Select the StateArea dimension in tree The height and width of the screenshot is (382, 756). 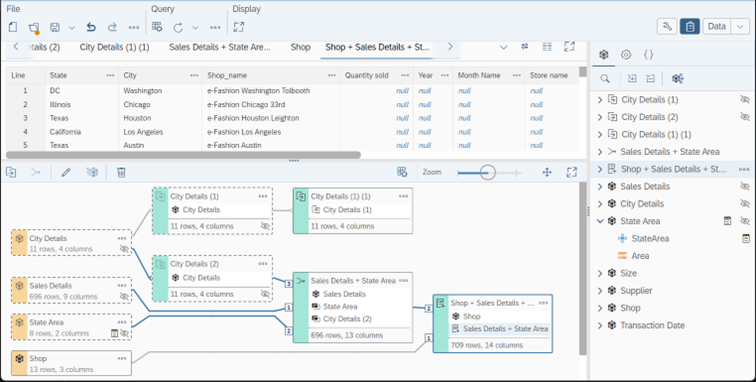(x=650, y=239)
